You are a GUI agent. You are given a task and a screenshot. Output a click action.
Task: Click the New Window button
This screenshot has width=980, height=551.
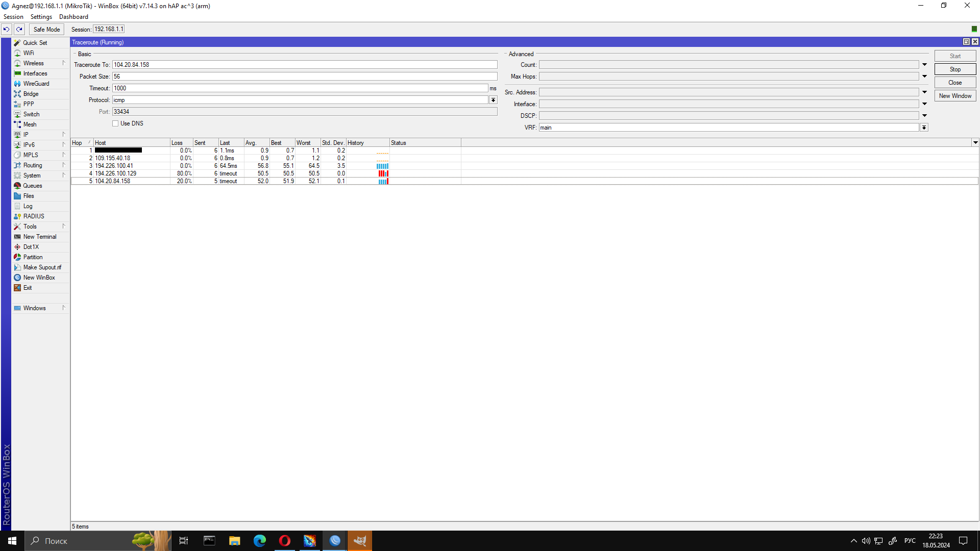955,96
